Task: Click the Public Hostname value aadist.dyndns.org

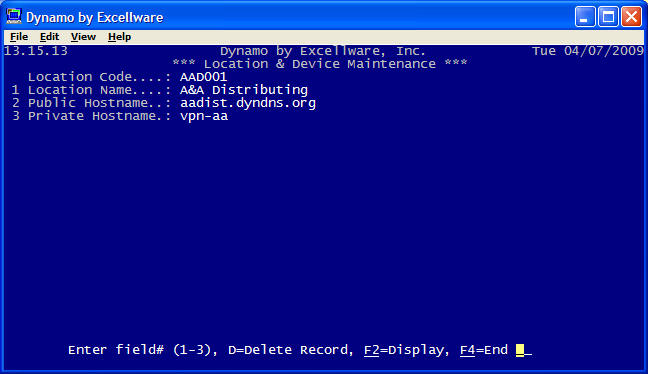Action: 248,103
